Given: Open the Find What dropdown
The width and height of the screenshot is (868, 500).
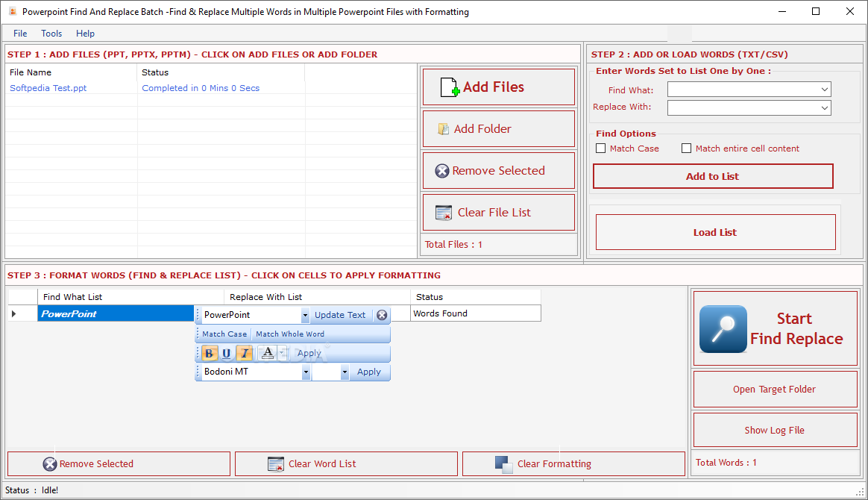Looking at the screenshot, I should (x=824, y=89).
